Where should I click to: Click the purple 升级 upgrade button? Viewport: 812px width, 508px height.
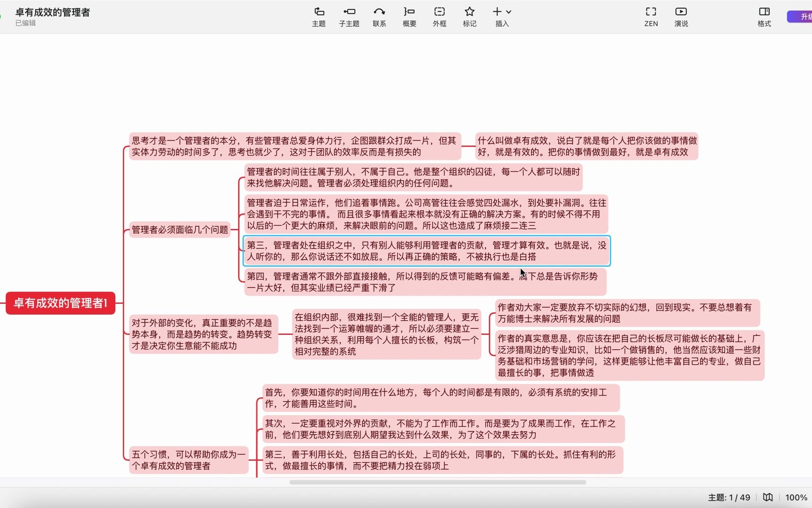pos(800,16)
